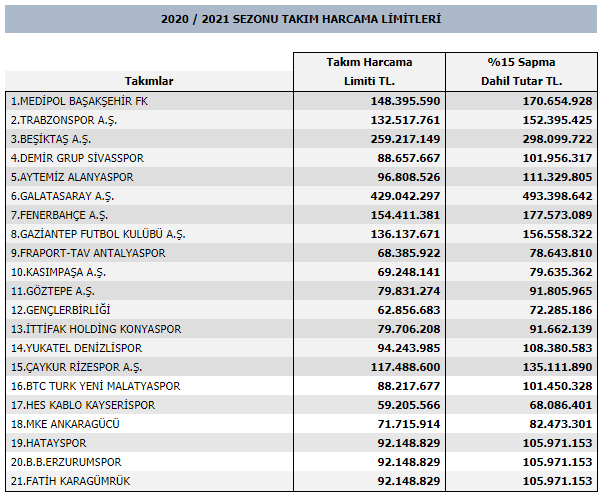604x497 pixels.
Task: Select the 1.MEDİPOL BAŞAKŞEHİR FK row
Action: (x=301, y=101)
